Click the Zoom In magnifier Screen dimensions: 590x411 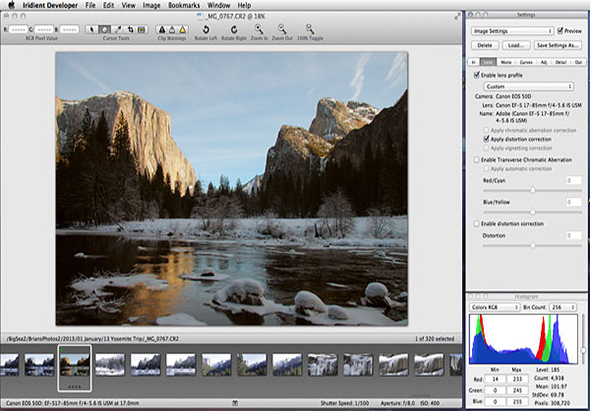pos(259,29)
